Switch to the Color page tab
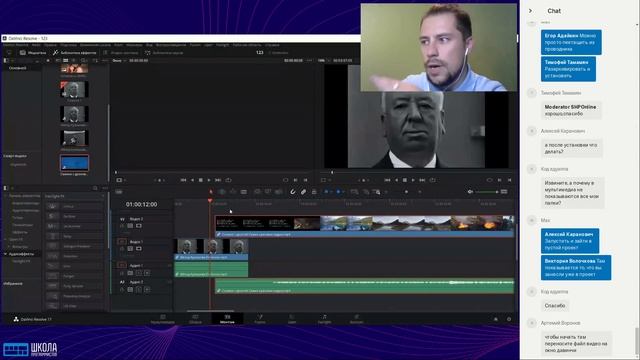Screen dimensions: 640x360 292,319
